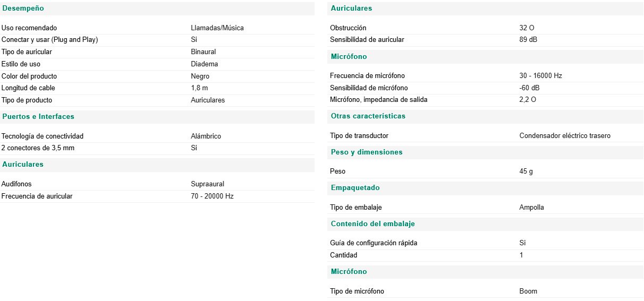Click the Conectar y usar (Plug and Play) label
Image resolution: width=644 pixels, height=301 pixels.
tap(50, 39)
